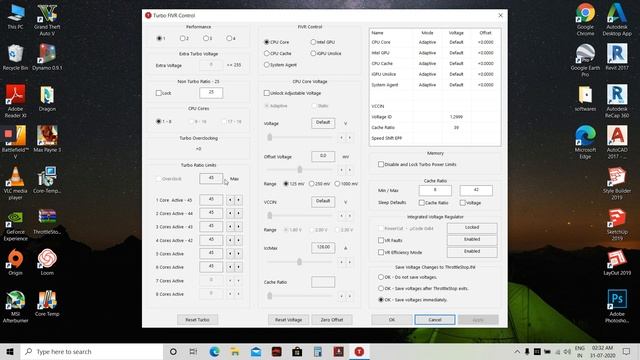Screen dimensions: 640x360
Task: Adjust Offset Voltage slider handle
Action: click(x=300, y=169)
